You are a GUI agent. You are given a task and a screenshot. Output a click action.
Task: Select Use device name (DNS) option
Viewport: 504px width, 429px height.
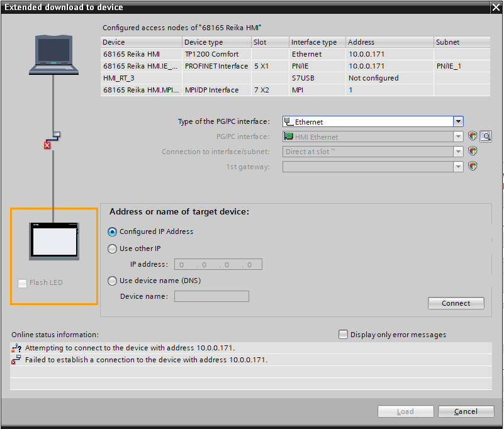click(113, 281)
